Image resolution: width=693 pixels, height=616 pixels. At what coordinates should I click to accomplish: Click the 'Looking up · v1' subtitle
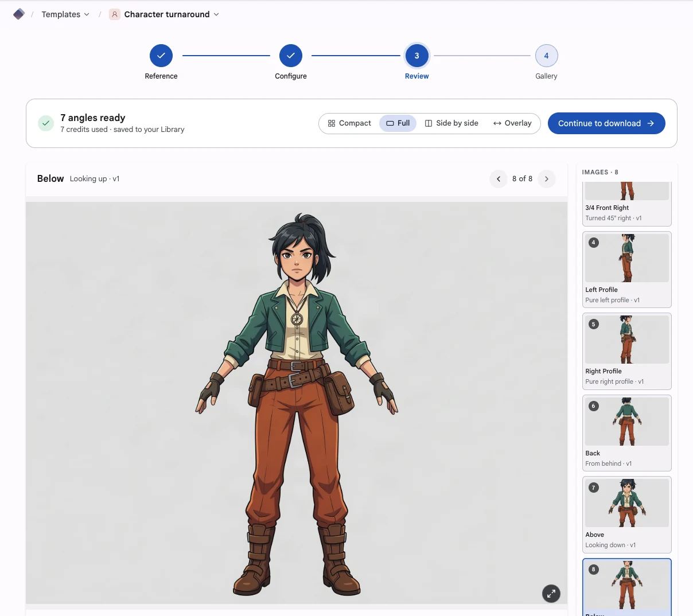coord(95,179)
